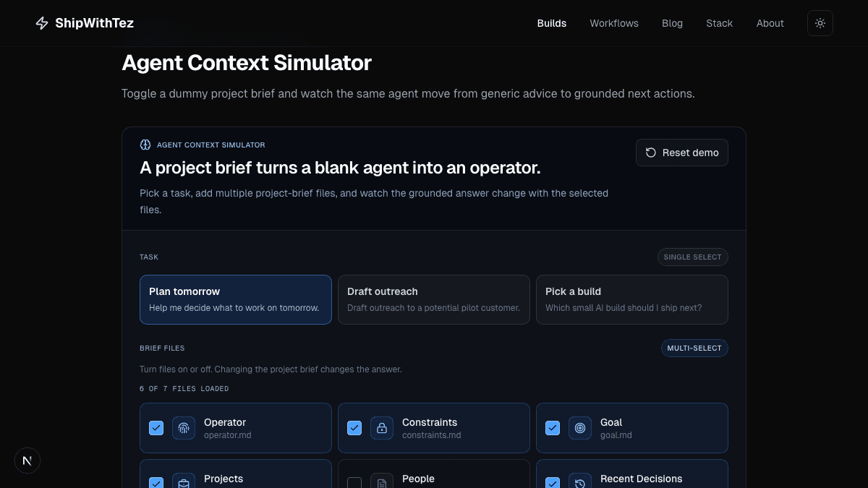This screenshot has height=488, width=868.
Task: Click the ShipWithTez brand name link
Action: 94,23
